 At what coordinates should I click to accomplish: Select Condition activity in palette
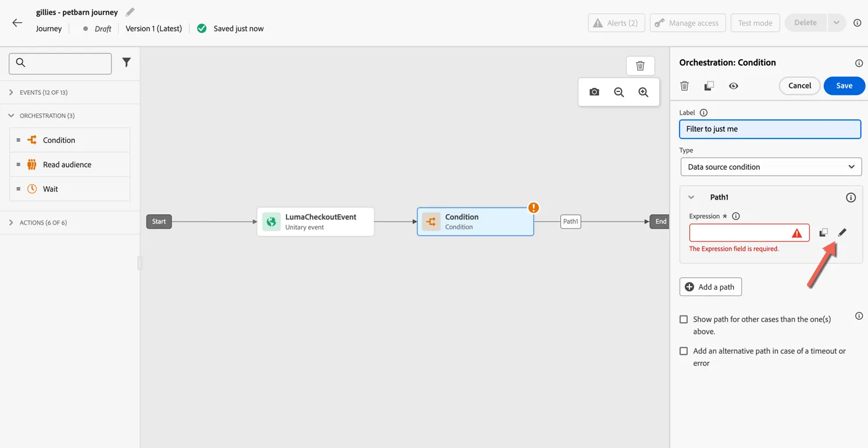[x=70, y=140]
